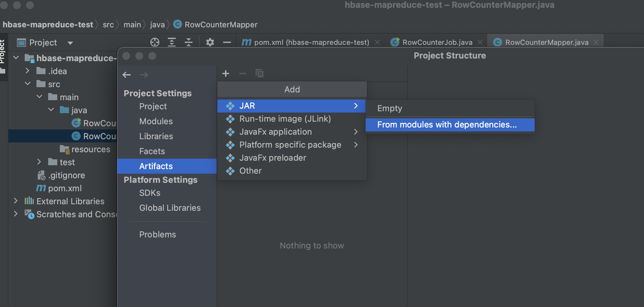Collapse the src folder
This screenshot has height=307, width=644.
click(x=28, y=84)
